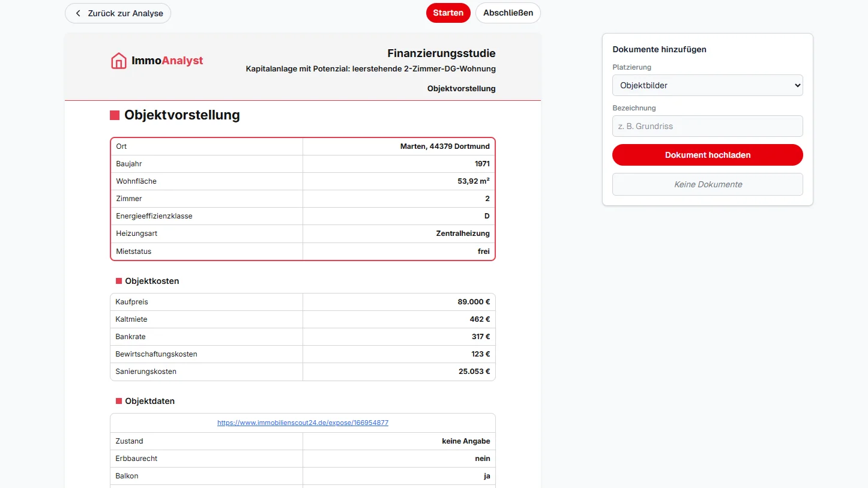Image resolution: width=868 pixels, height=488 pixels.
Task: Click the Platzierung field label
Action: [x=631, y=67]
